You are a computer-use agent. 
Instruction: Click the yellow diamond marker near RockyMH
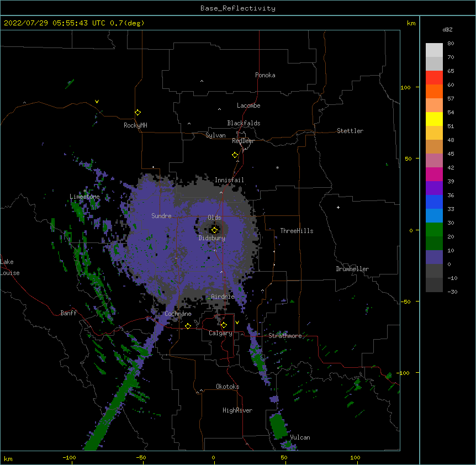pos(137,113)
